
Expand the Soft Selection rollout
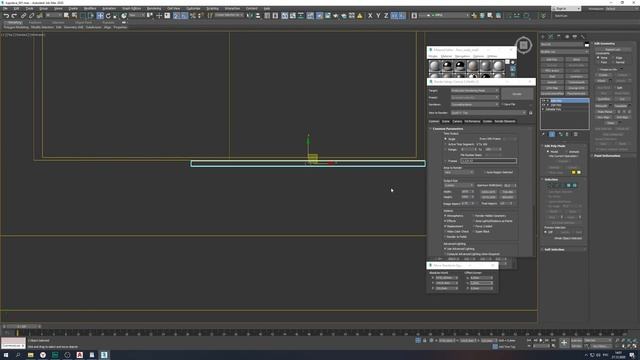coord(564,249)
